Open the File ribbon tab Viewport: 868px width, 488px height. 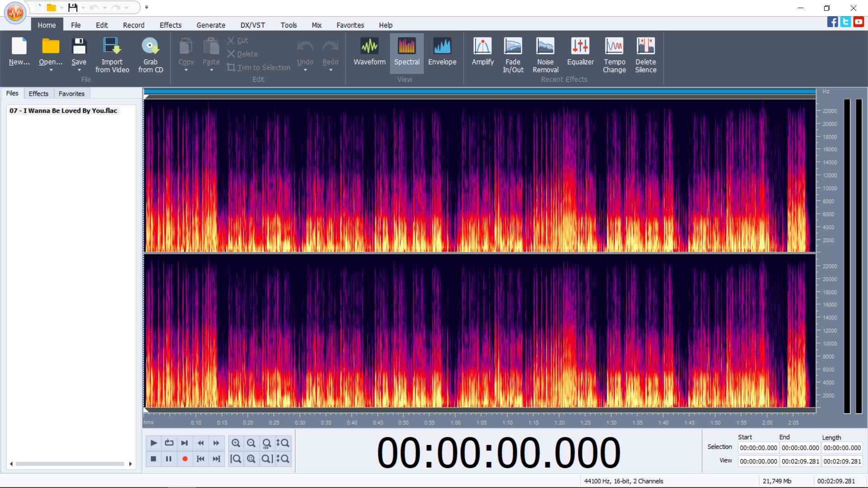[x=75, y=25]
